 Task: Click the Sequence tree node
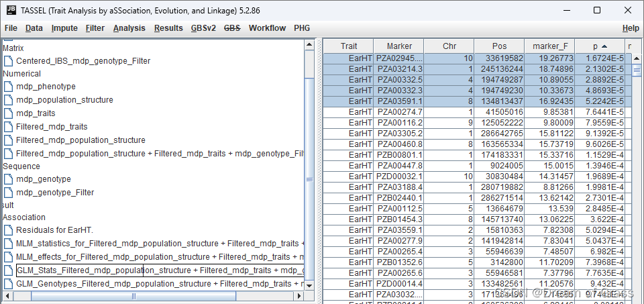tap(21, 166)
